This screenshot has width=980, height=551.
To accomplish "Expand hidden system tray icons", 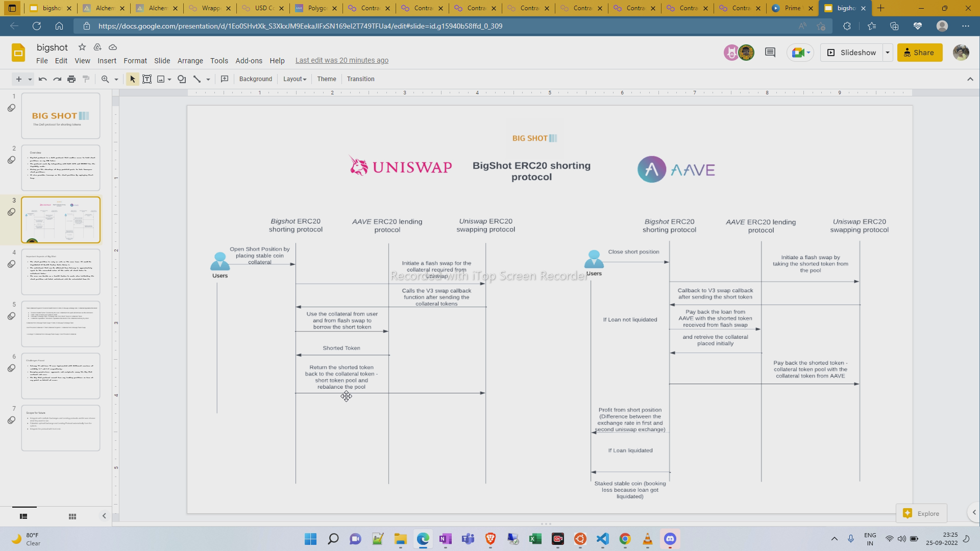I will tap(834, 539).
